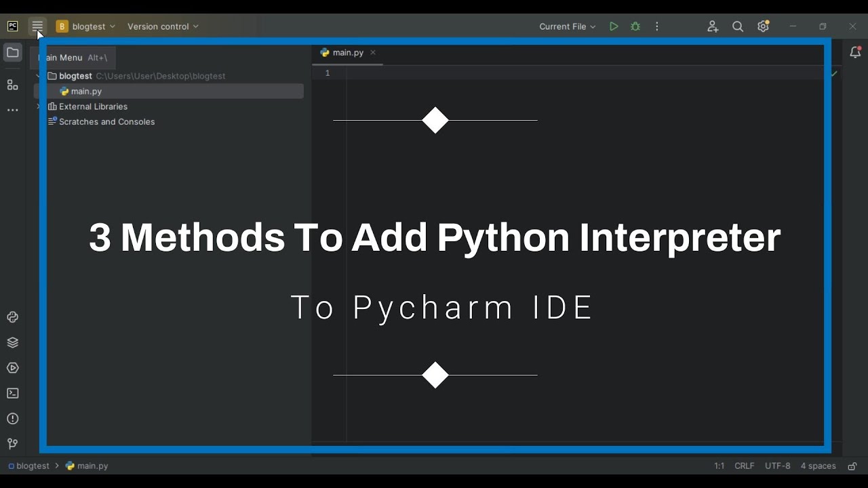This screenshot has height=488, width=868.
Task: Click main.py breadcrumb in status bar
Action: (87, 466)
